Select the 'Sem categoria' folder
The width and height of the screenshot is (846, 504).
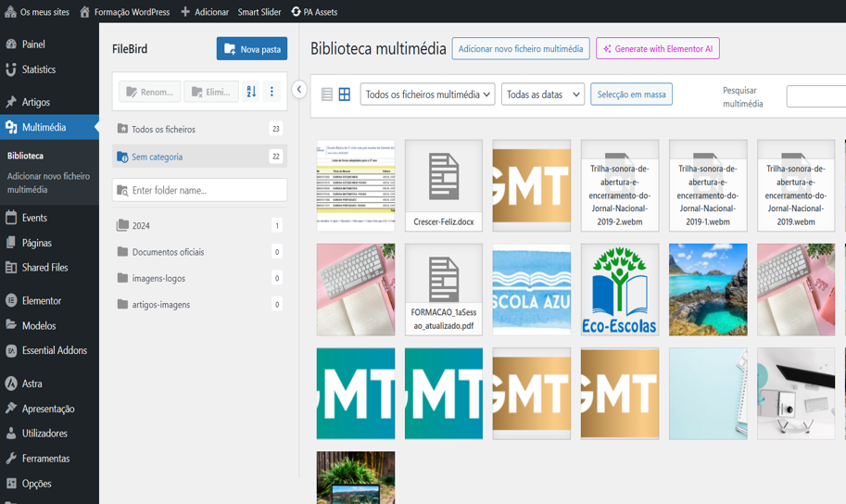pyautogui.click(x=199, y=157)
